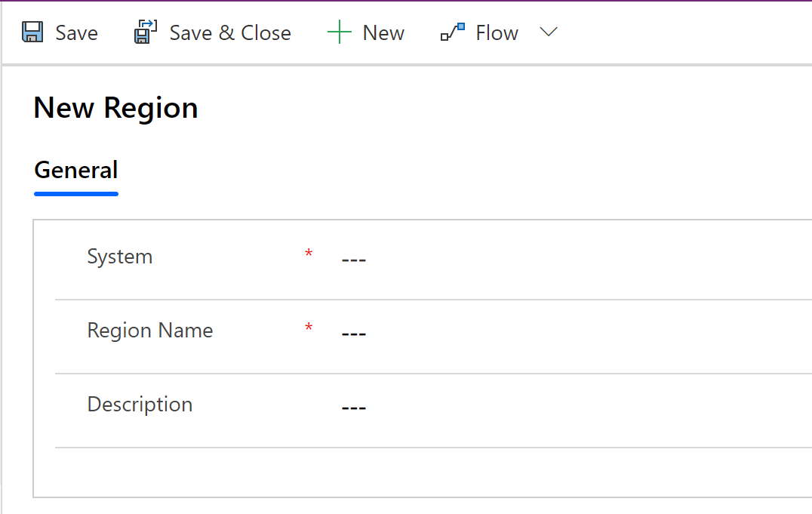Switch to the General tab
The height and width of the screenshot is (514, 812).
(76, 171)
